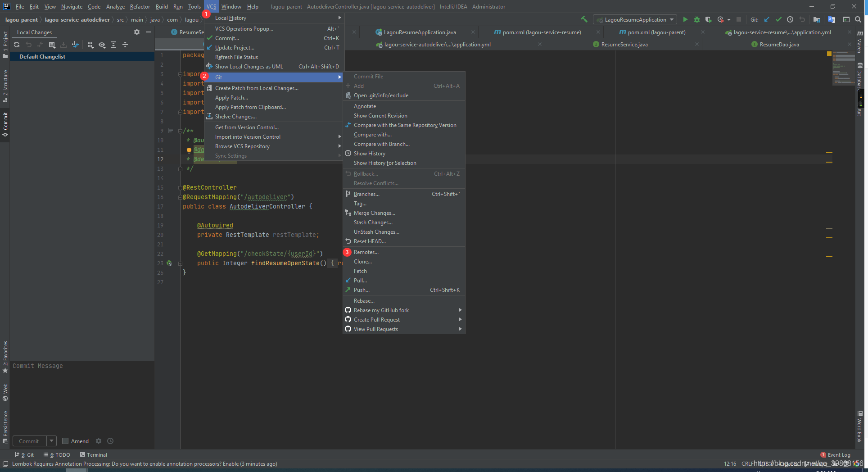Click Commit... in the VCS menu

[274, 38]
